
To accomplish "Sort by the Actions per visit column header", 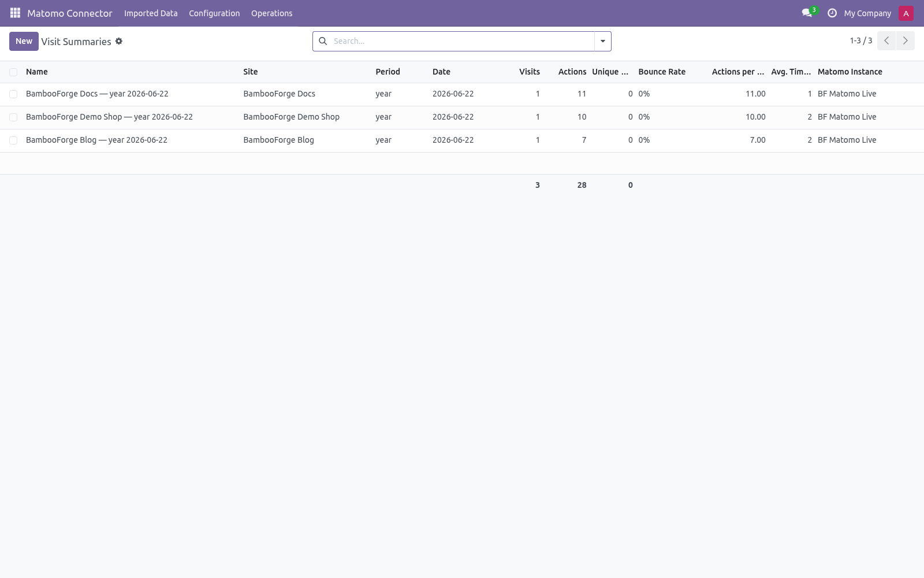I will point(738,72).
